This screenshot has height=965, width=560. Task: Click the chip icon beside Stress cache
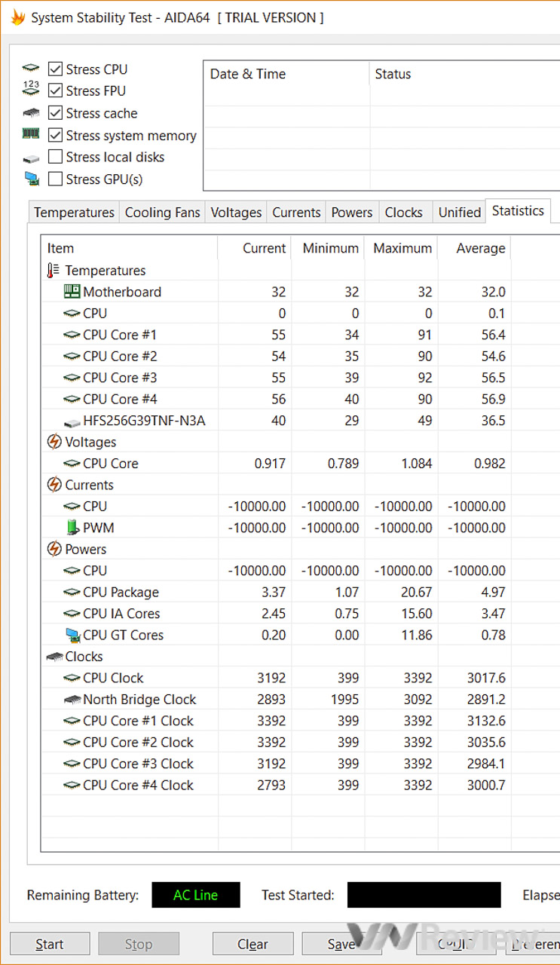[31, 113]
